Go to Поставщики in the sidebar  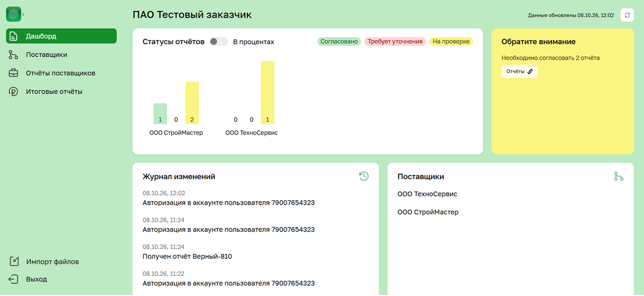click(47, 55)
